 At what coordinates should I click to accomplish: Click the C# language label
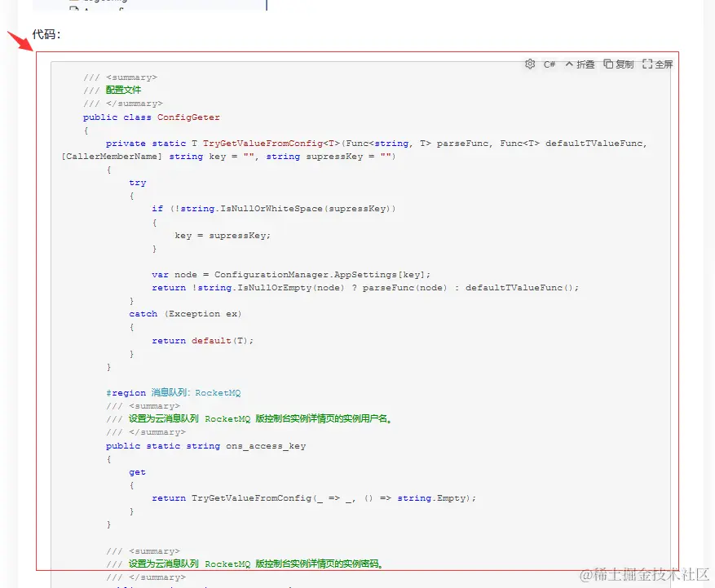549,64
